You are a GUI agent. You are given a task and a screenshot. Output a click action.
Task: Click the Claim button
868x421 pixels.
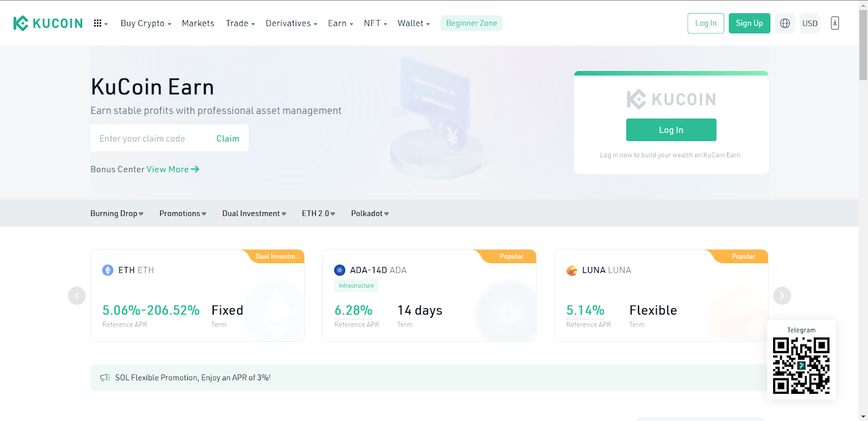point(228,138)
